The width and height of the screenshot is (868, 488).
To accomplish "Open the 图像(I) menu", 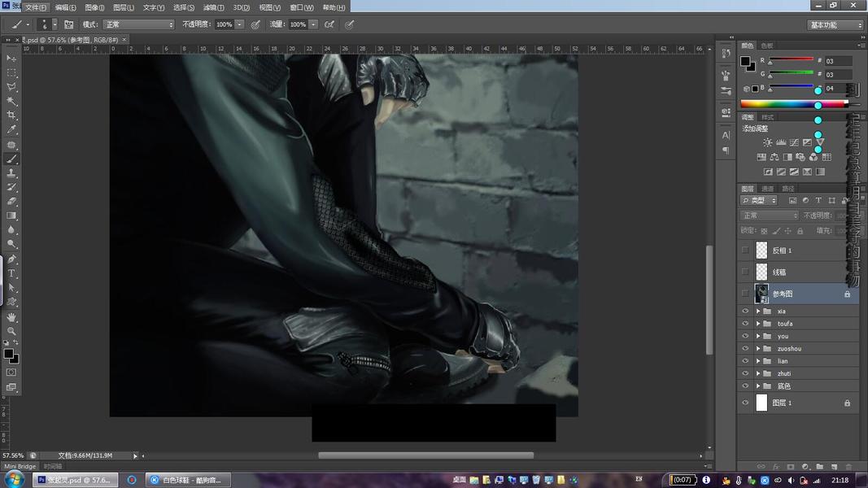I will point(94,8).
